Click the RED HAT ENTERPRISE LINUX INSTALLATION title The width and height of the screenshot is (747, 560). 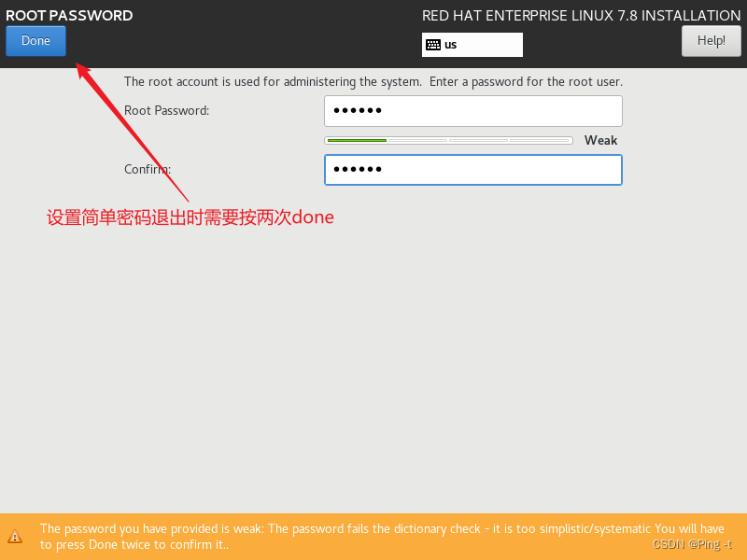tap(581, 15)
